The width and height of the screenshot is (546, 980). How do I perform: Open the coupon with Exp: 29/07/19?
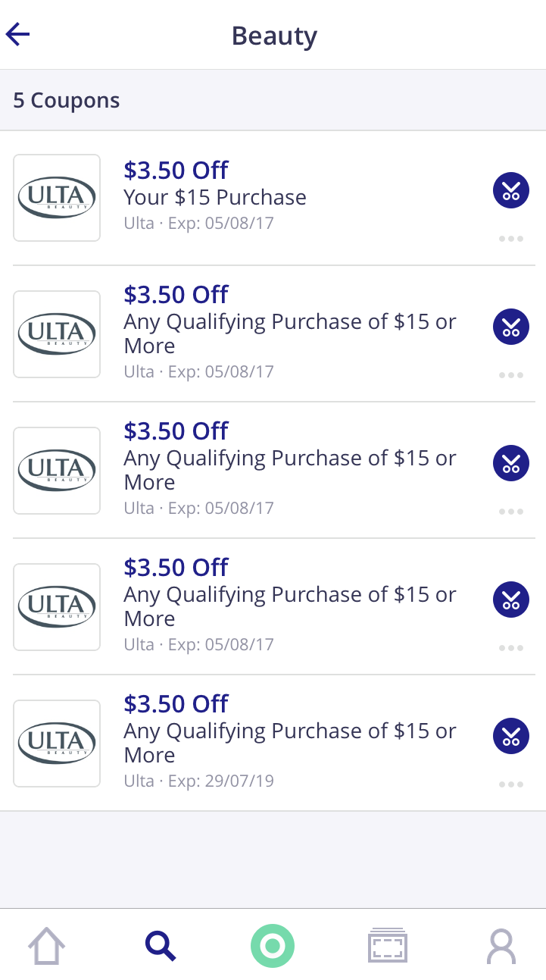[289, 743]
